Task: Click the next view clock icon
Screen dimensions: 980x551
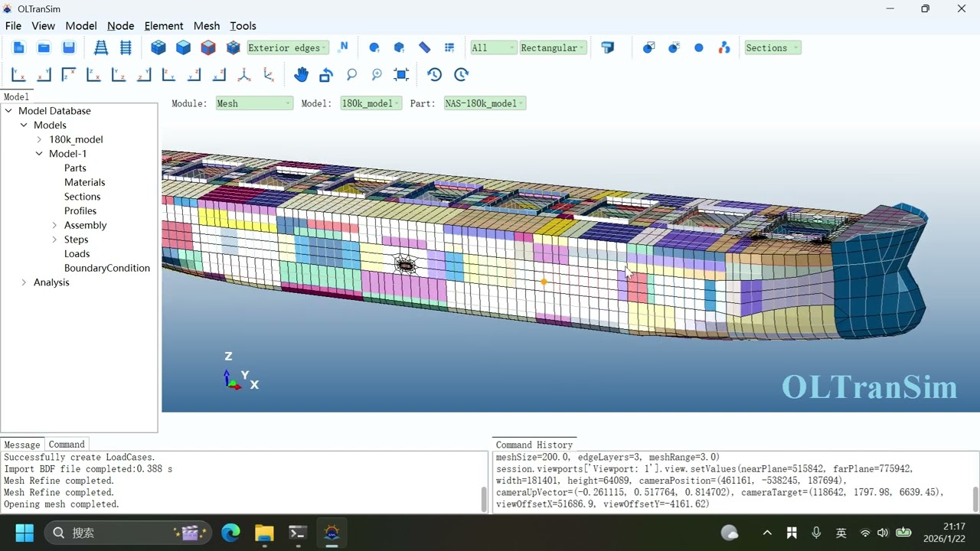Action: point(461,74)
